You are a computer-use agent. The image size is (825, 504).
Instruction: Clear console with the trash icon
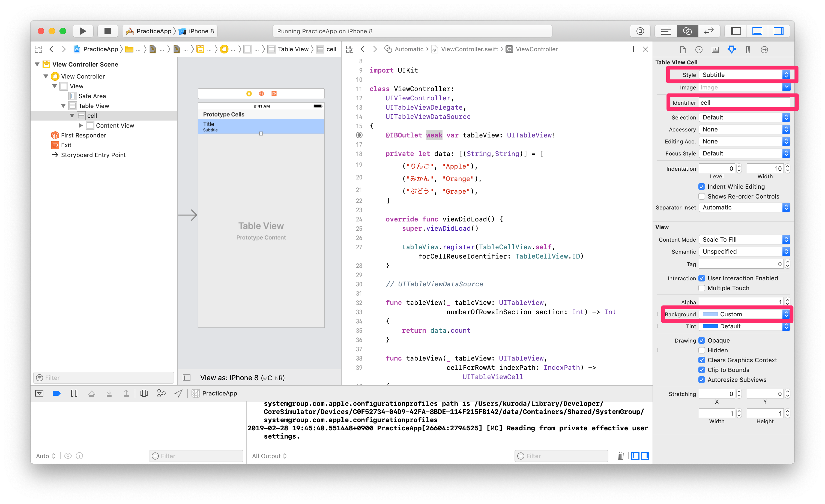pos(620,455)
